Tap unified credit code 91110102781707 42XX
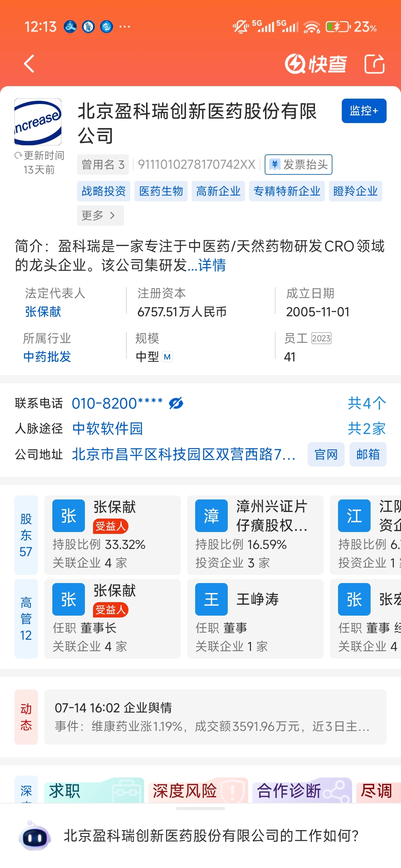 pyautogui.click(x=197, y=164)
